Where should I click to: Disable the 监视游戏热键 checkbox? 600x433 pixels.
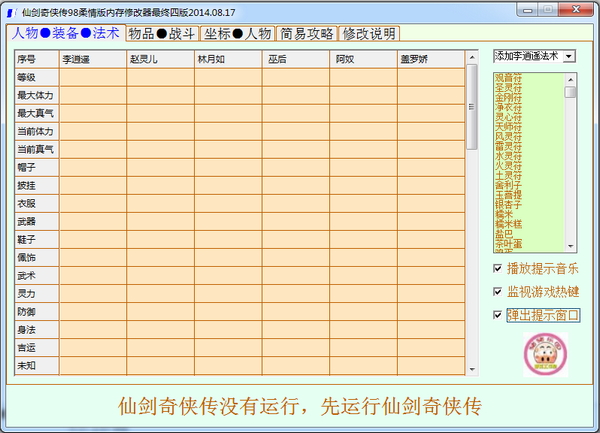[x=499, y=292]
